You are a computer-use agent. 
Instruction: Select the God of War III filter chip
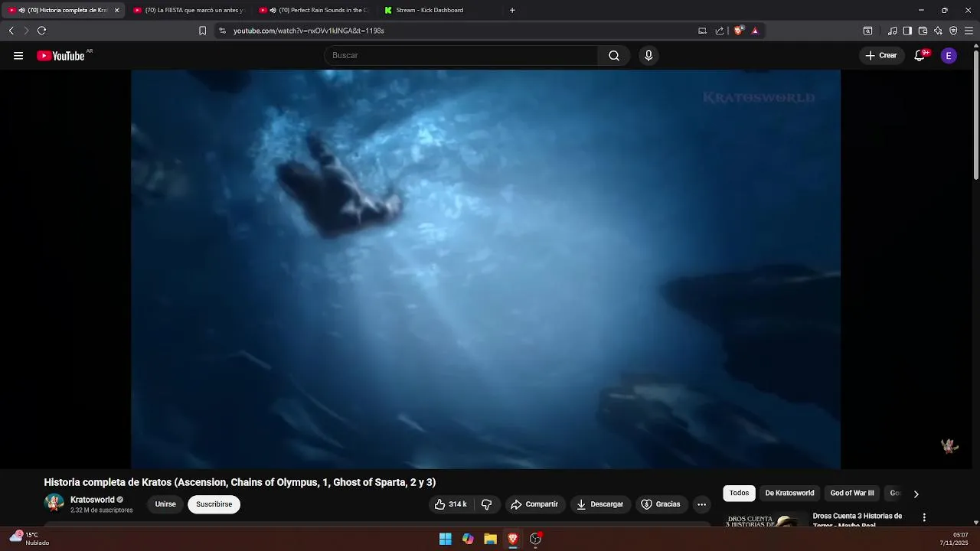(852, 494)
